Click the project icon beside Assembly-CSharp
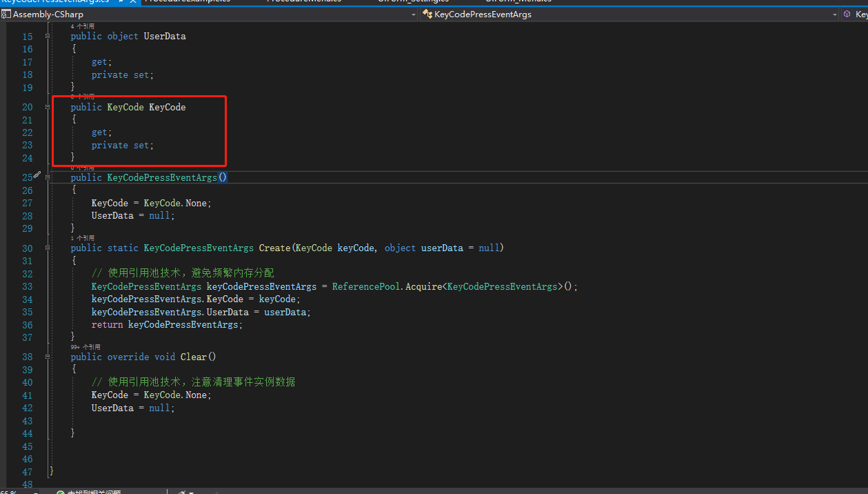Screen dimensions: 868x494 point(7,14)
